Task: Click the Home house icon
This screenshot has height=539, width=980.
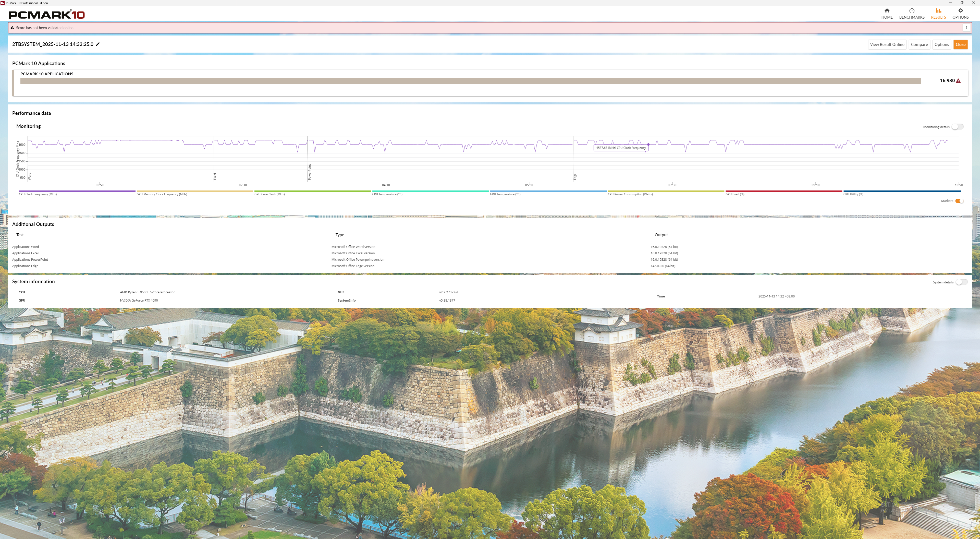Action: [887, 11]
